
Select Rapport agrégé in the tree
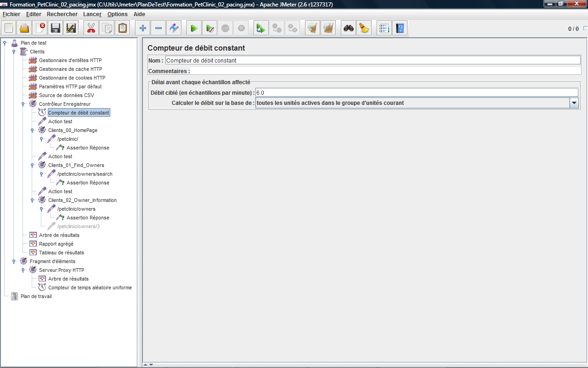56,244
